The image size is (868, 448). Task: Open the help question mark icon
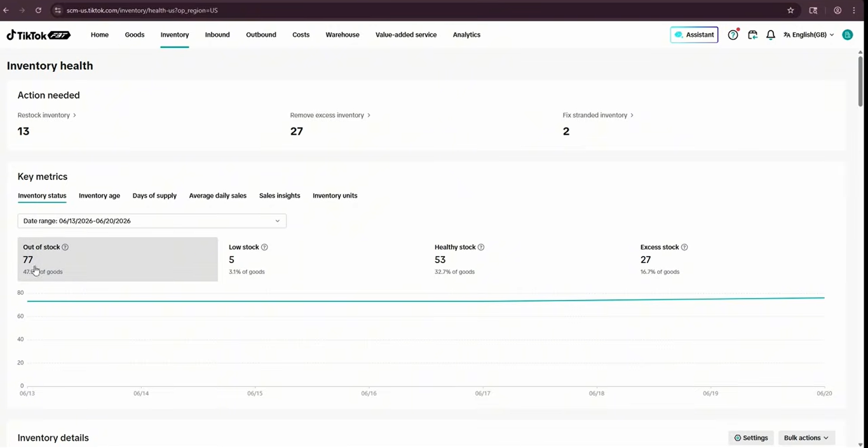pyautogui.click(x=733, y=35)
